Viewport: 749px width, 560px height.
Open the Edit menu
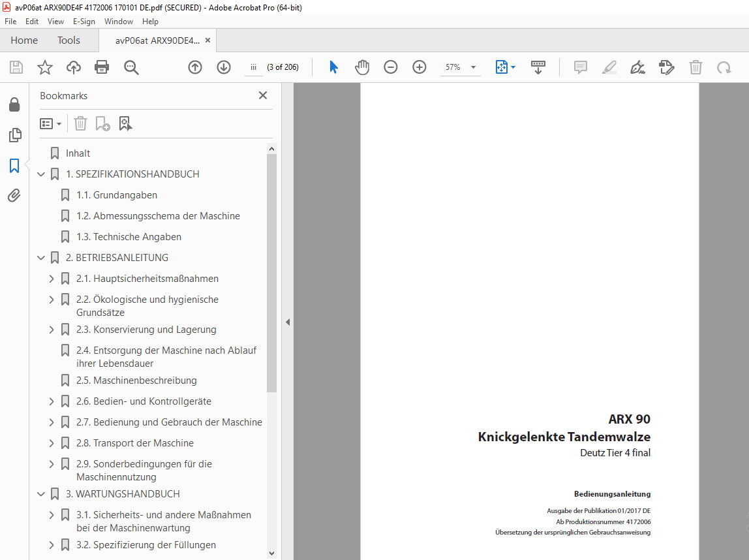pyautogui.click(x=32, y=22)
